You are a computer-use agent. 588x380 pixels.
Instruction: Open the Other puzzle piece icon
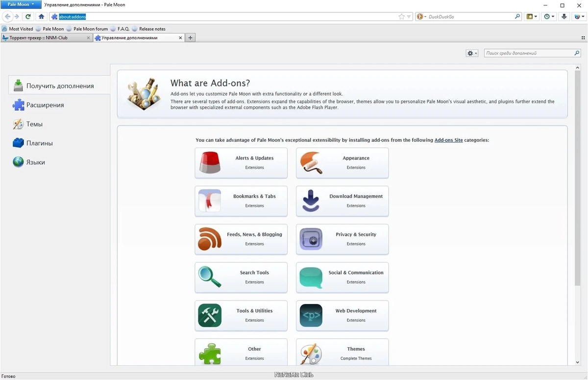tap(210, 354)
